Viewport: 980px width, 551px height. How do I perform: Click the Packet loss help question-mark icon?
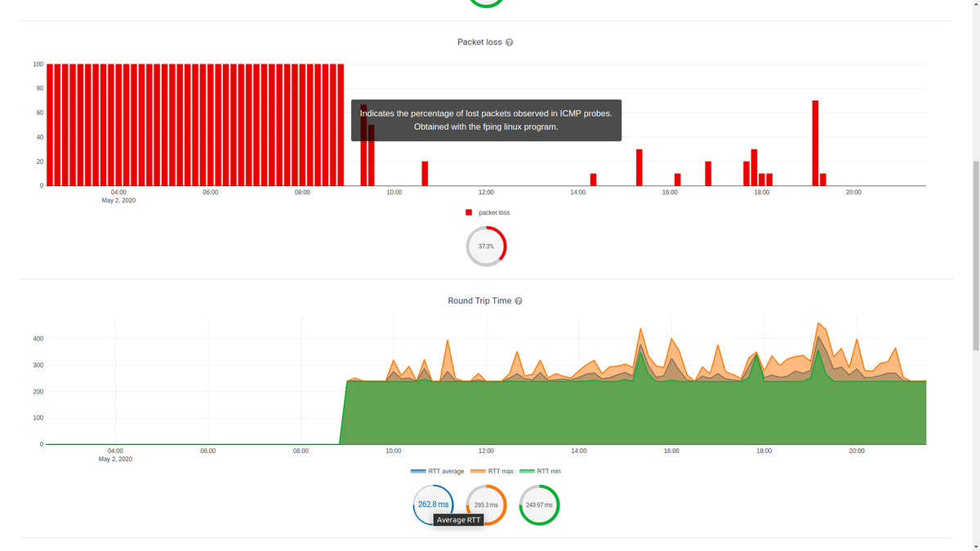510,42
